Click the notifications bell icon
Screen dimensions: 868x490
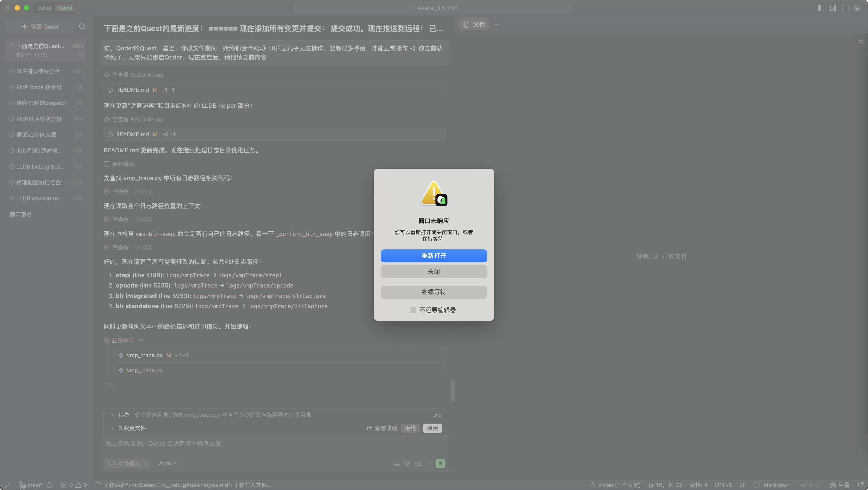point(860,485)
